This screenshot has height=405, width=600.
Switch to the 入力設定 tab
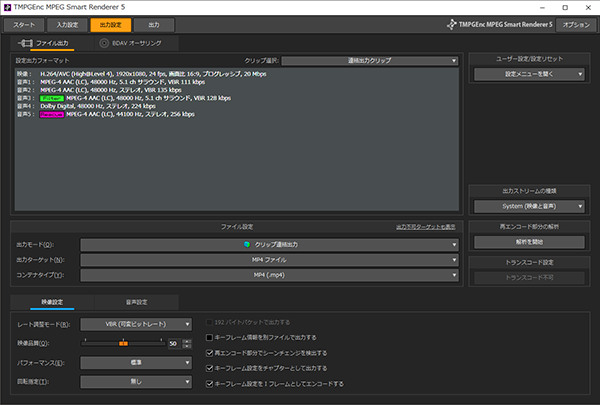pyautogui.click(x=67, y=25)
